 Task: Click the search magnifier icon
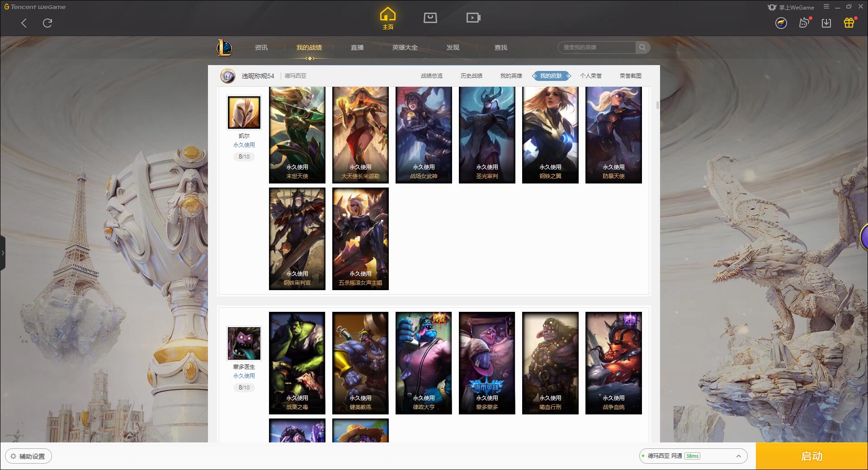tap(642, 47)
